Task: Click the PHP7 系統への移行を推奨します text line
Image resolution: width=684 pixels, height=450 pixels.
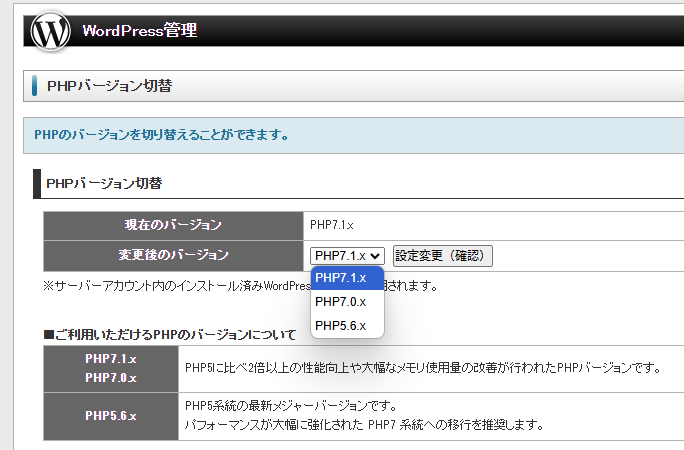Action: (x=364, y=425)
